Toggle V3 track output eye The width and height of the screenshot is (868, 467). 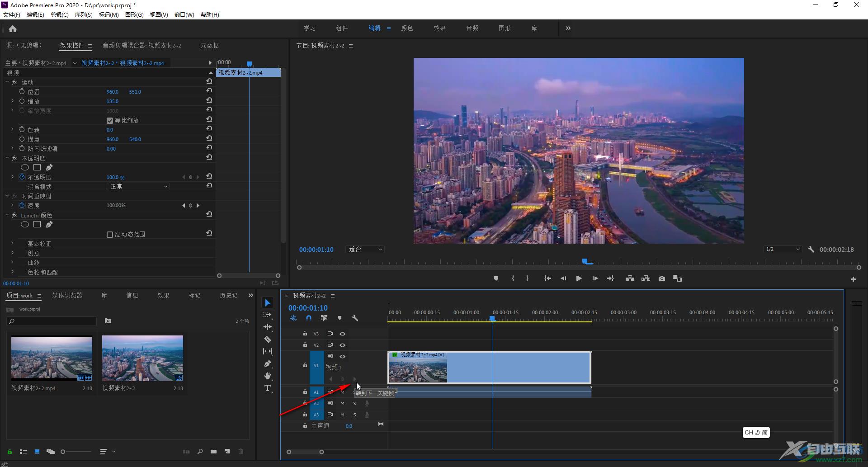pos(342,334)
